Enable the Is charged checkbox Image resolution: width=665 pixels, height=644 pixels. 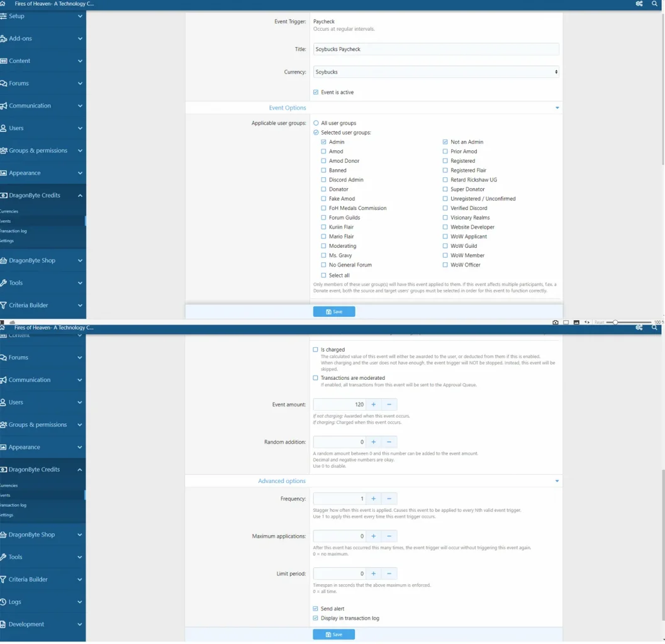(316, 350)
